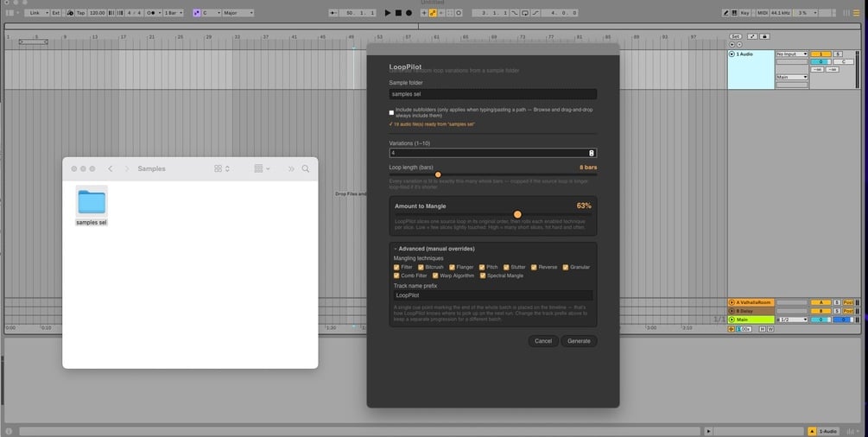Click the Punch-Out switch icon
Image resolution: width=868 pixels, height=437 pixels.
pyautogui.click(x=535, y=13)
